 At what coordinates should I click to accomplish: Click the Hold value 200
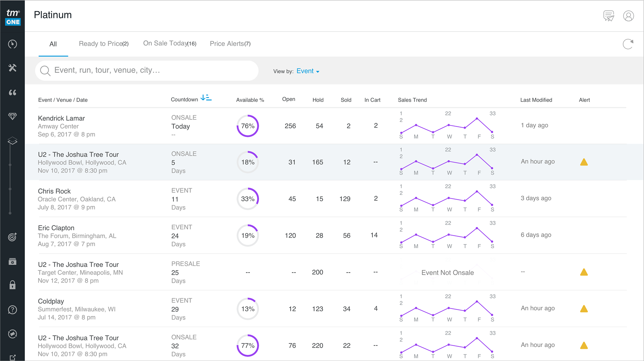pos(317,272)
